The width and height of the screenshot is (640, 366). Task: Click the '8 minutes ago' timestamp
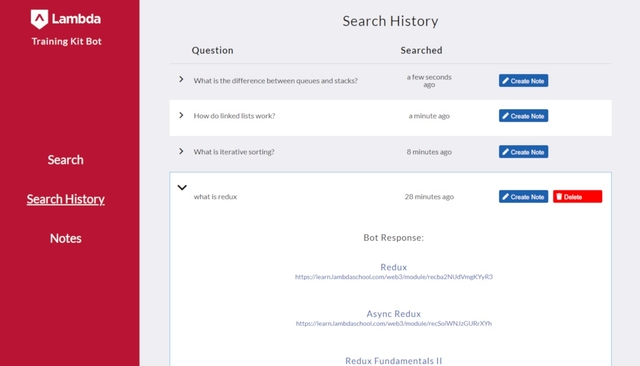(429, 152)
